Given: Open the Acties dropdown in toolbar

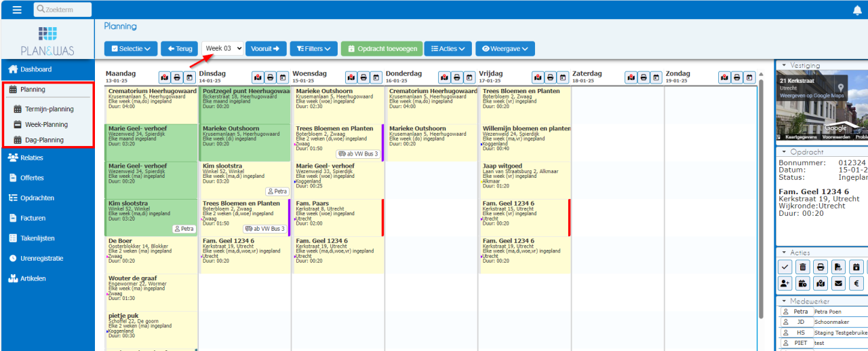Looking at the screenshot, I should coord(448,49).
